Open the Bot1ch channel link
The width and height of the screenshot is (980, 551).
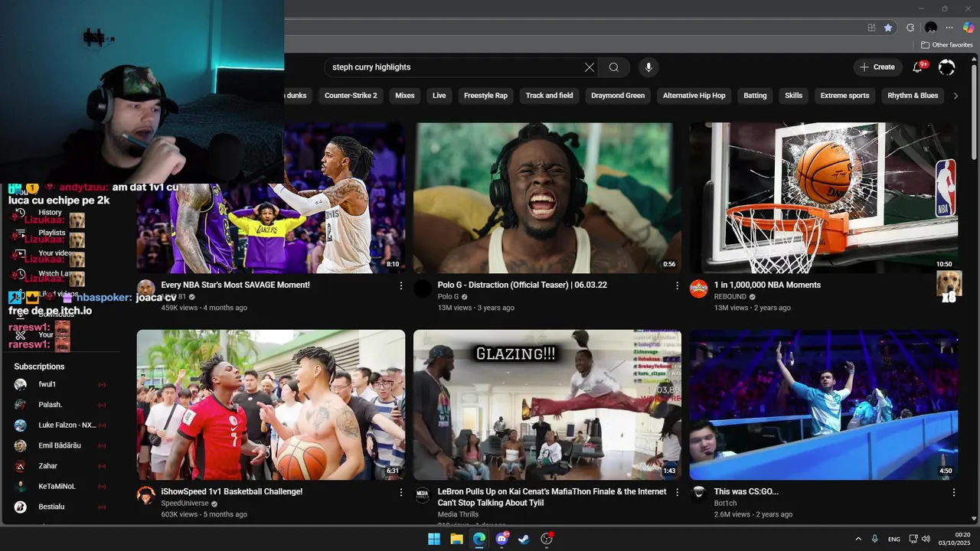[x=725, y=503]
